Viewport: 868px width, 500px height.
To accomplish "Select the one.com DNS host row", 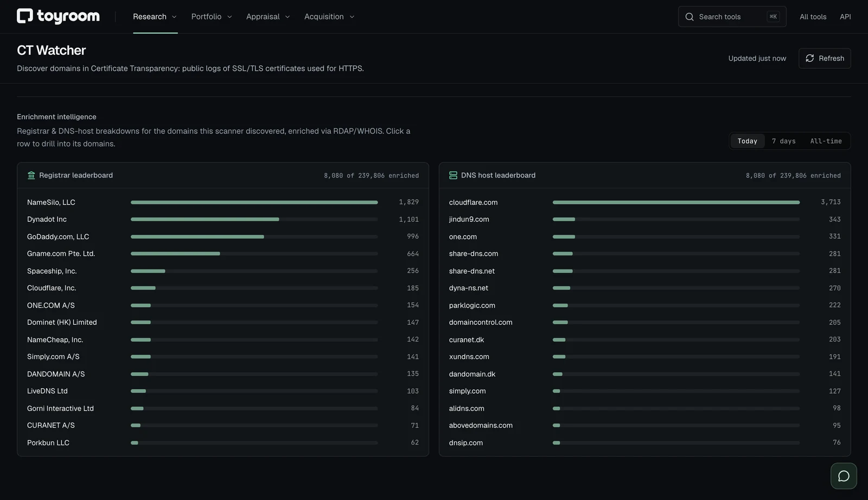I will pos(645,236).
